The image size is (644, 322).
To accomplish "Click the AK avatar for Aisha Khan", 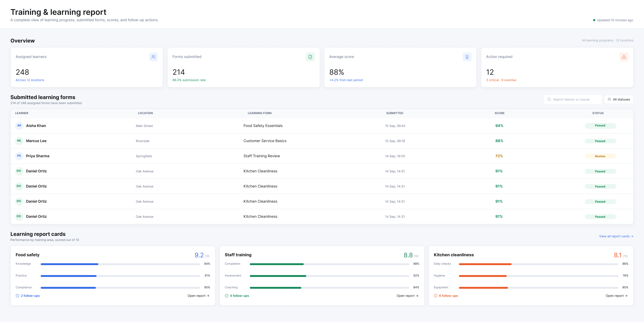I will tap(19, 126).
